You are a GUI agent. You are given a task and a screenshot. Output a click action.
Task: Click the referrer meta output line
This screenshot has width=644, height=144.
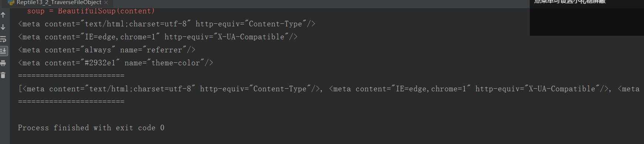[107, 50]
